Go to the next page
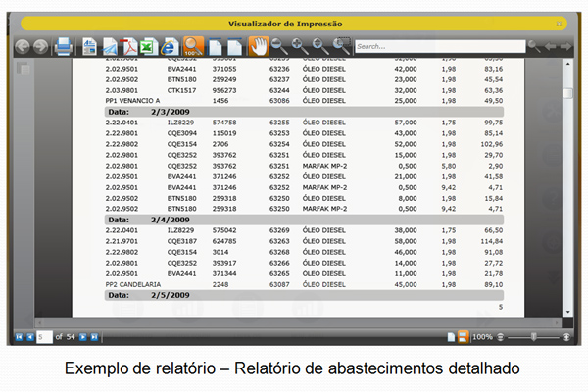This screenshot has height=392, width=588. (x=83, y=337)
